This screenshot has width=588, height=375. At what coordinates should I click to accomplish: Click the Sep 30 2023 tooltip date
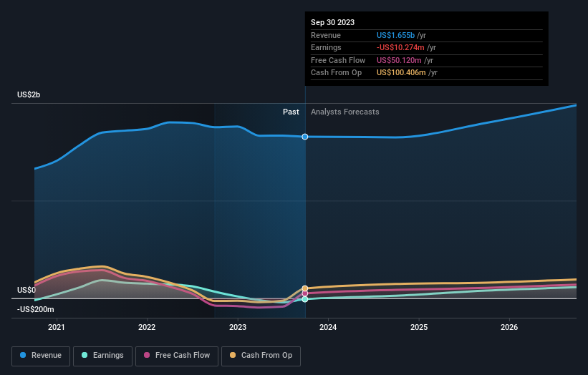coord(332,22)
